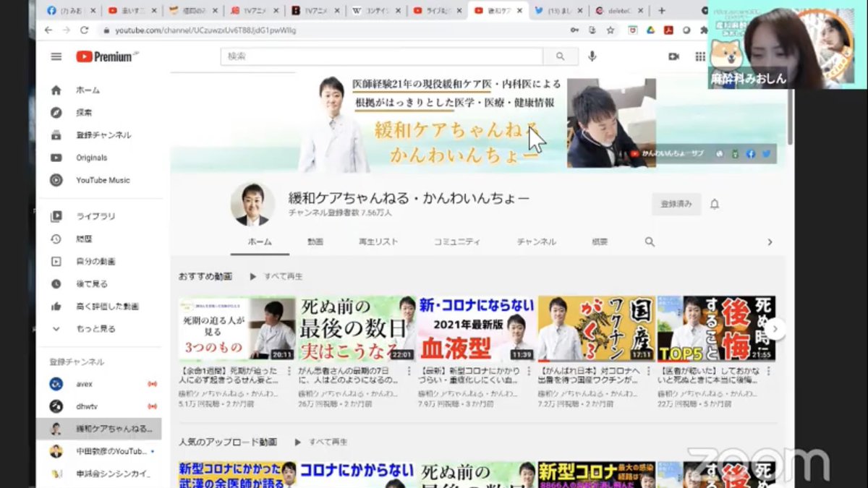Close the deleteC browser tab
The image size is (868, 488).
pyautogui.click(x=639, y=11)
